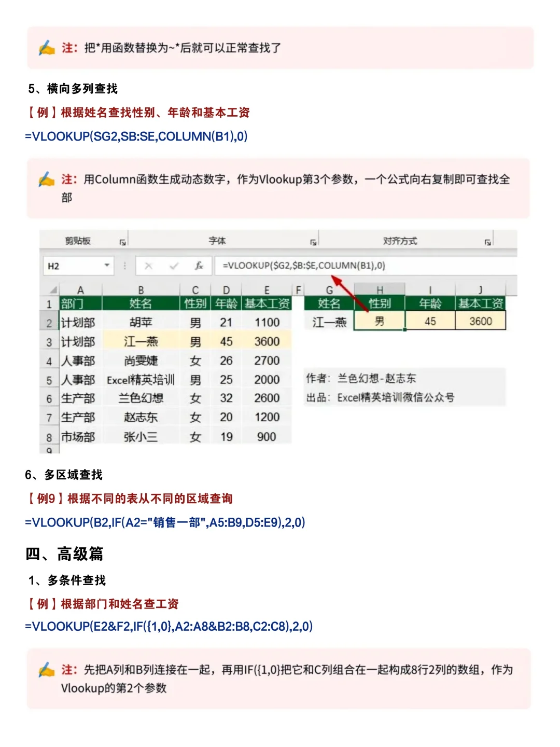Image resolution: width=560 pixels, height=747 pixels.
Task: Click cell H2 containing 男
Action: click(x=380, y=321)
